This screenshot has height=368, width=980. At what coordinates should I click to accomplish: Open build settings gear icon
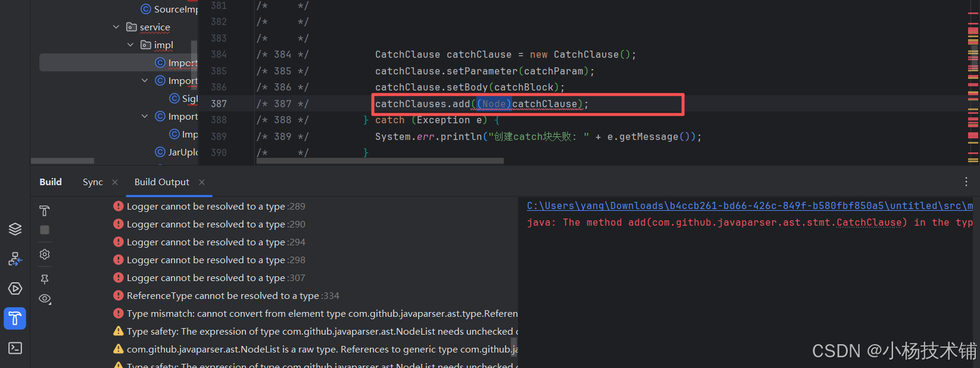(45, 254)
